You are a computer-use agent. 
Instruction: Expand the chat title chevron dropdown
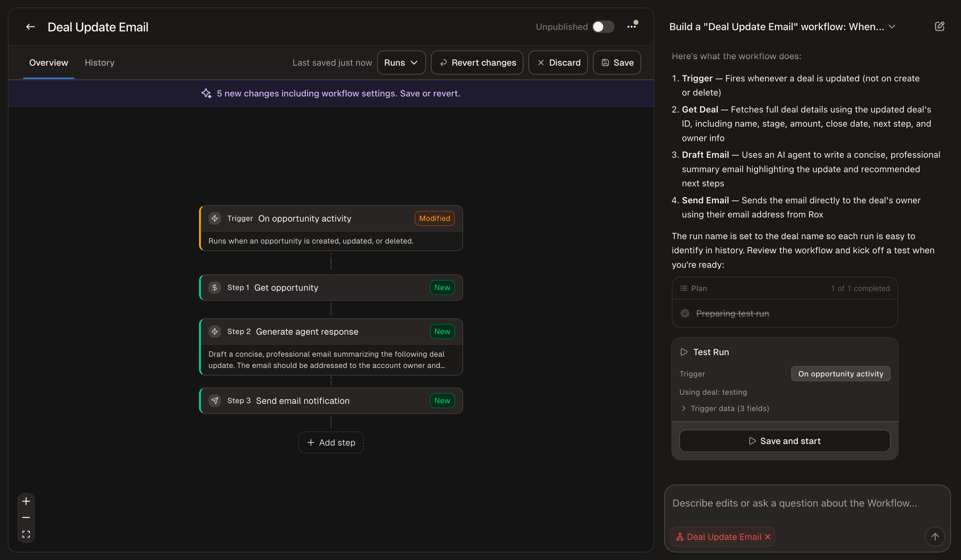coord(892,27)
